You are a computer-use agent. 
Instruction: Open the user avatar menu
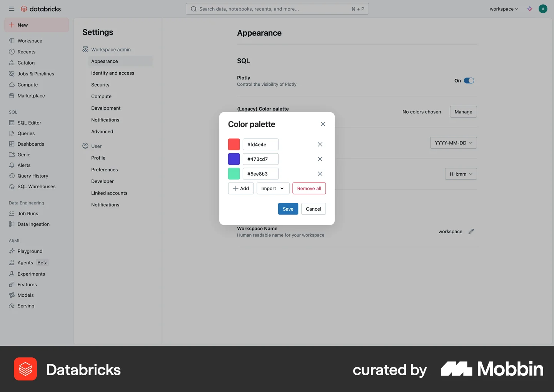[543, 9]
